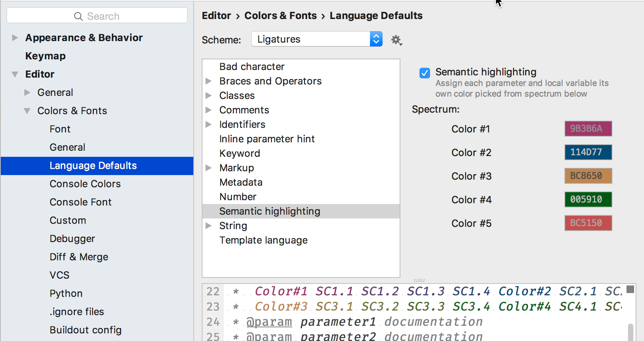Open the Ligatures scheme dropdown
644x341 pixels.
point(317,39)
